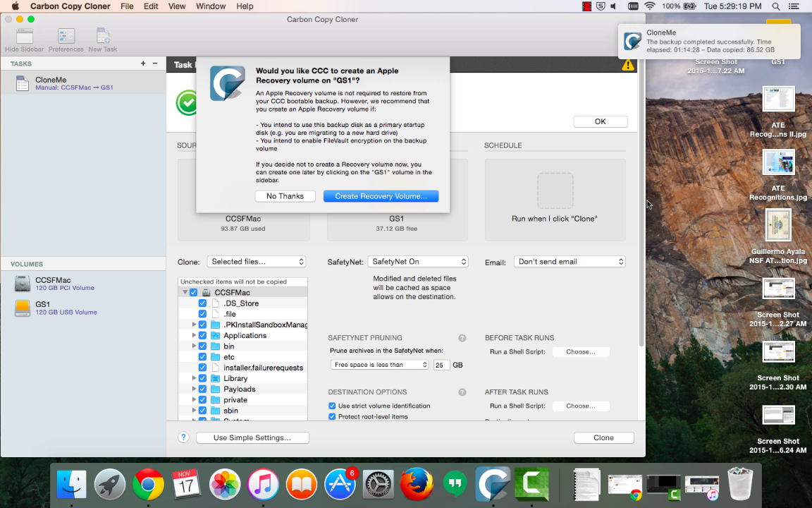
Task: Uncheck the Applications folder checkbox
Action: (203, 335)
